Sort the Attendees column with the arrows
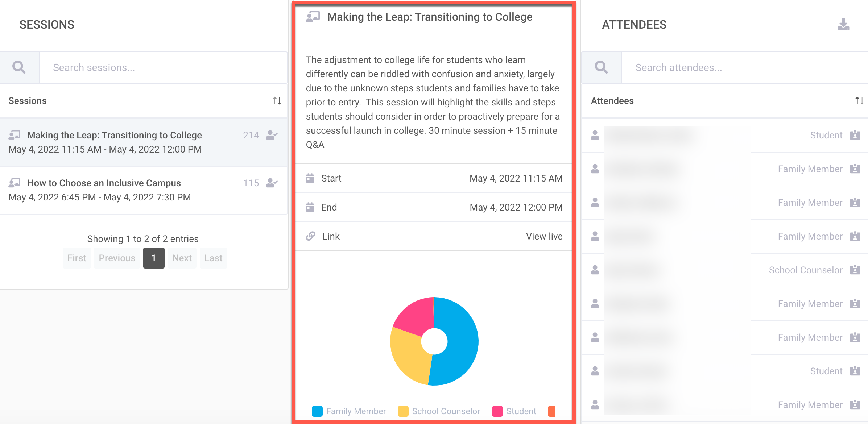 pos(859,101)
